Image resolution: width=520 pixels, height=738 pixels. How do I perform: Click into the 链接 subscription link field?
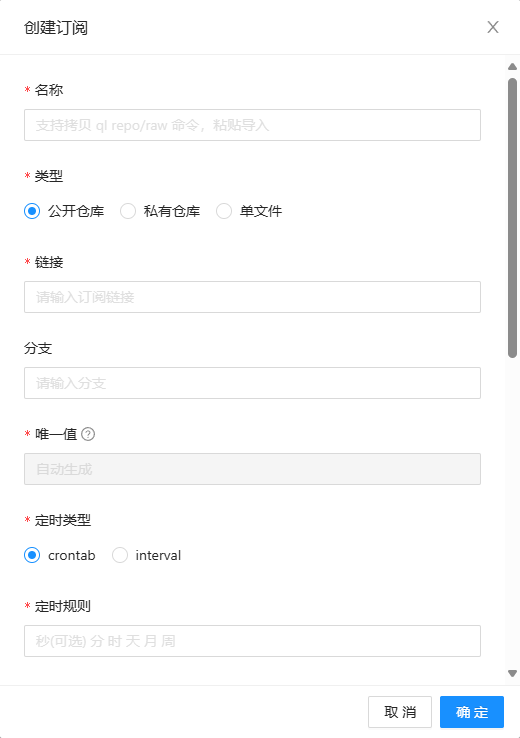pyautogui.click(x=252, y=297)
